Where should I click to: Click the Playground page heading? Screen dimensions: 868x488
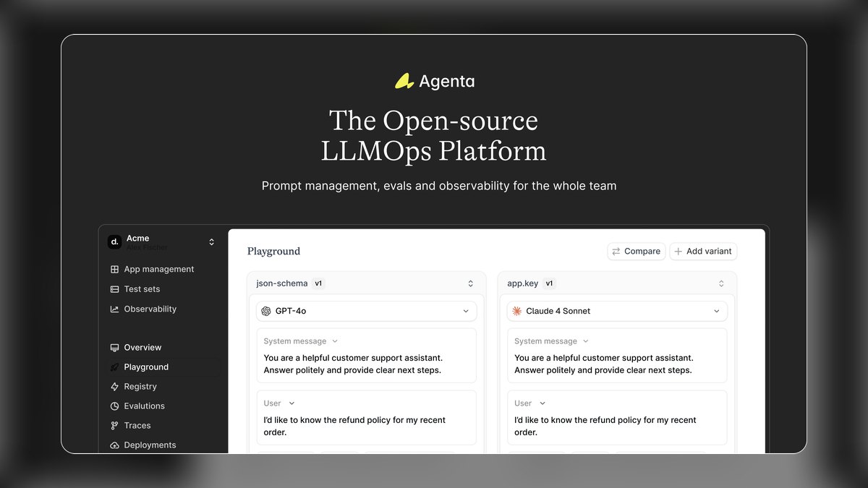point(273,252)
